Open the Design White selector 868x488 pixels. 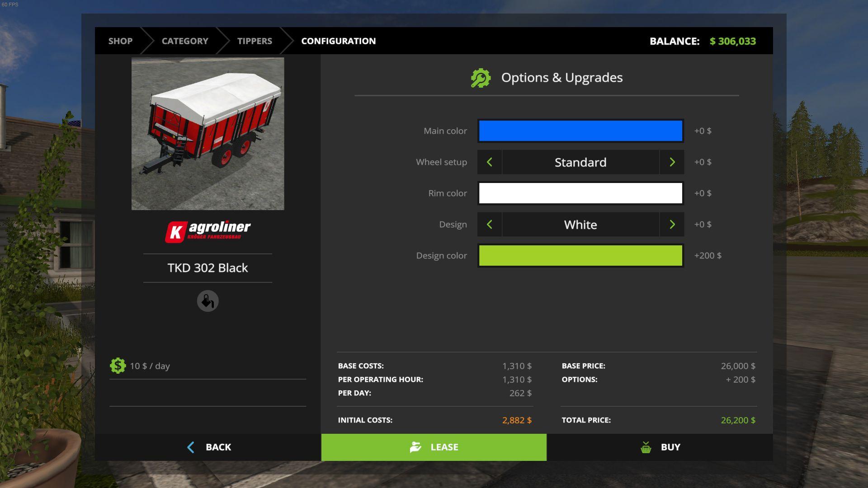[x=580, y=225]
